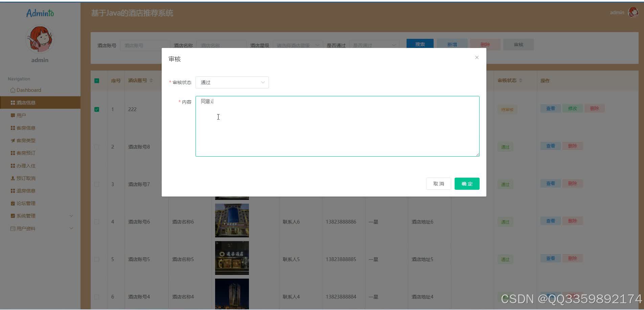Click the Adminto logo
644x310 pixels.
pyautogui.click(x=40, y=13)
